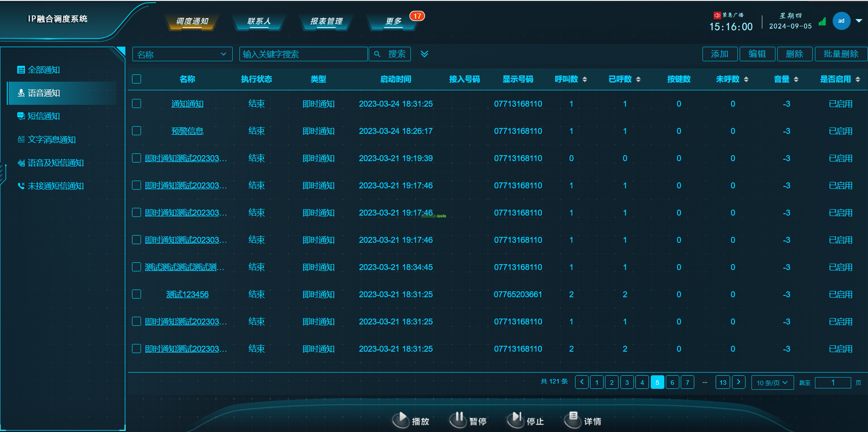Viewport: 868px width, 432px height.
Task: Select the checkbox for 测试123456 row
Action: (x=137, y=294)
